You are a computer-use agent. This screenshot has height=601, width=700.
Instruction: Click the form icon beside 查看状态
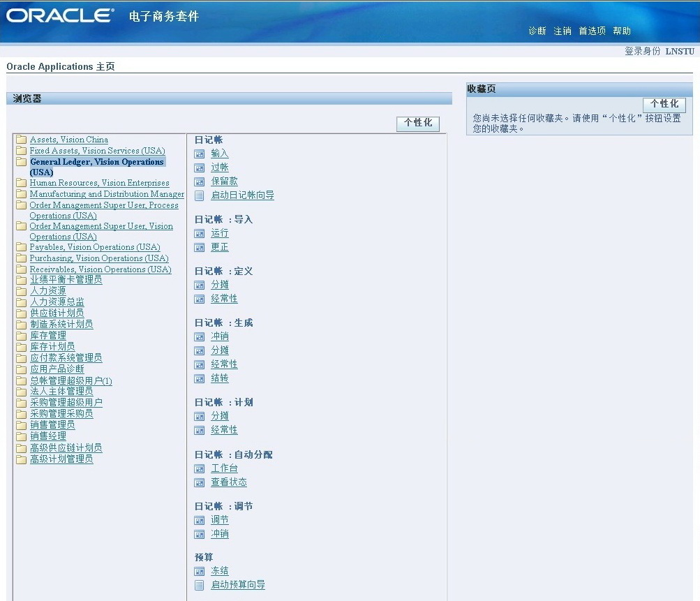tap(199, 482)
